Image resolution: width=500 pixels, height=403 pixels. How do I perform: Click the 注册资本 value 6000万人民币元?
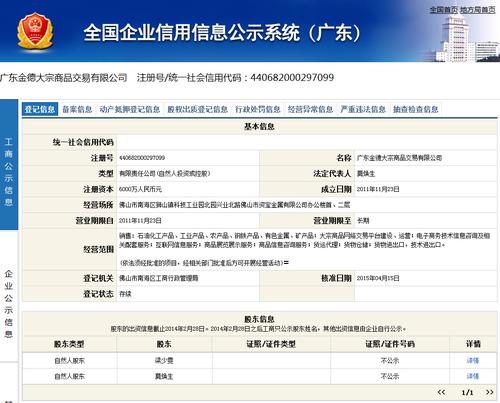[140, 189]
